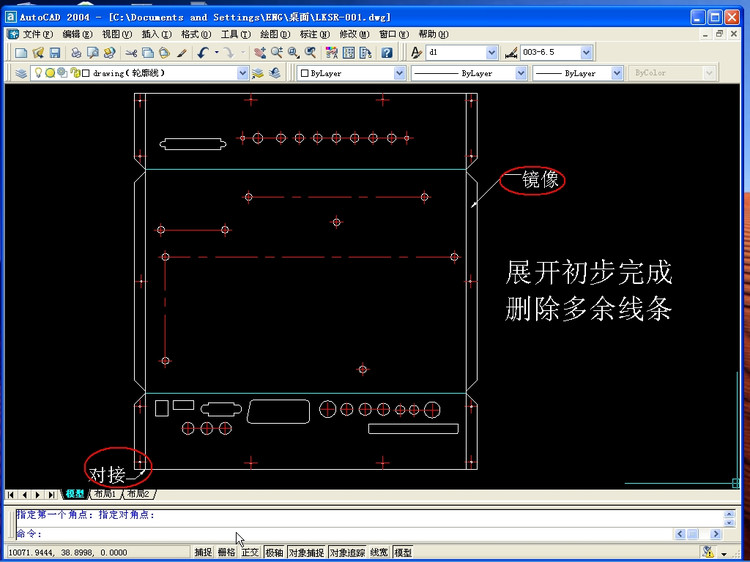Jump to first layout tab arrow button
750x562 pixels.
(x=11, y=495)
